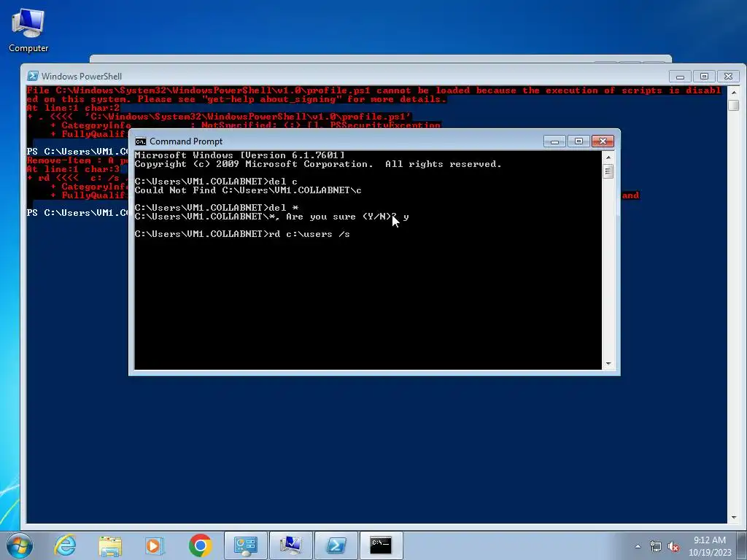Click the PowerShell scrollbar thumb
This screenshot has height=560, width=747.
734,105
